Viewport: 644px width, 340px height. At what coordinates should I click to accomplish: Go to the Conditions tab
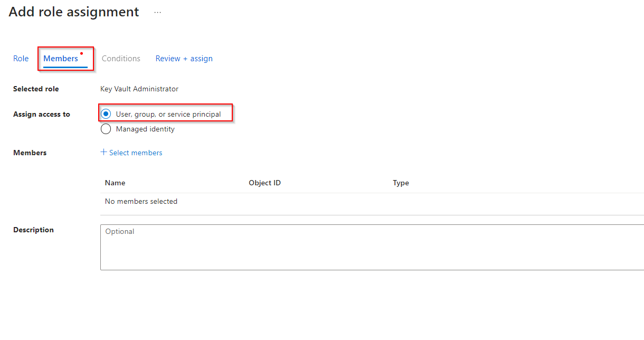tap(121, 59)
